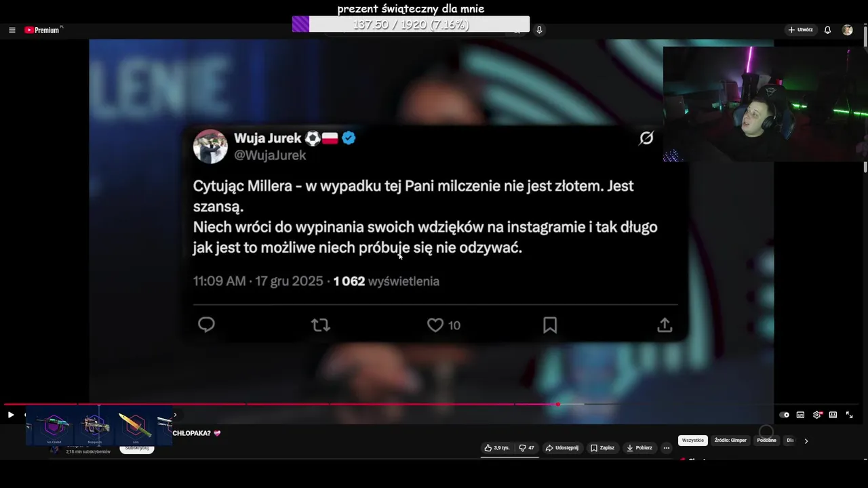Click the Utwórz create button

click(x=800, y=30)
